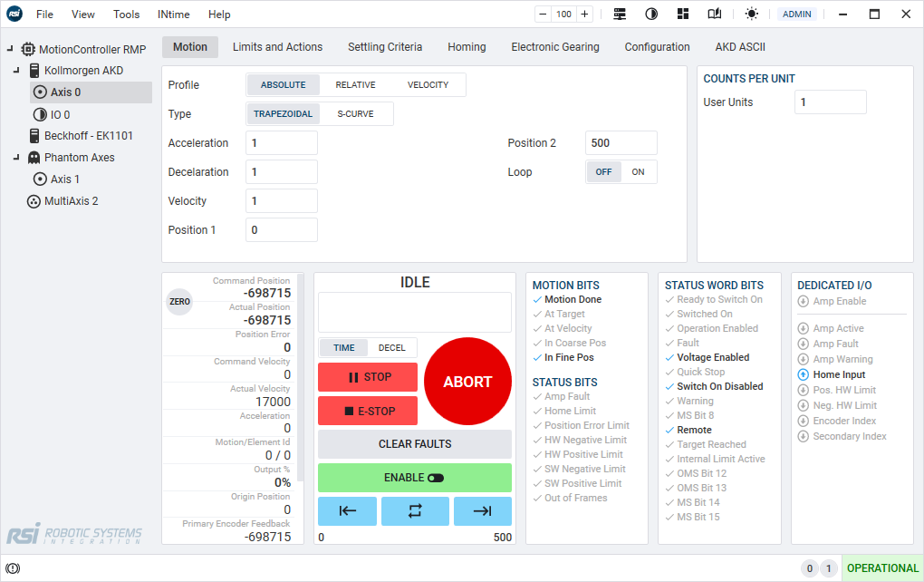Screen dimensions: 924x582
Task: Select Axis 0 in the tree
Action: pyautogui.click(x=91, y=92)
